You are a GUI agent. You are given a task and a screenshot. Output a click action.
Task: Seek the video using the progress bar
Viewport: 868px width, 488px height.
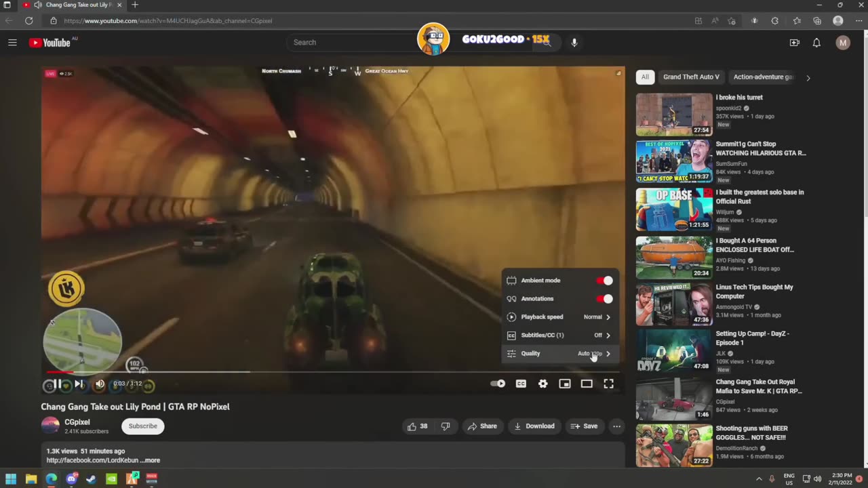coord(332,371)
